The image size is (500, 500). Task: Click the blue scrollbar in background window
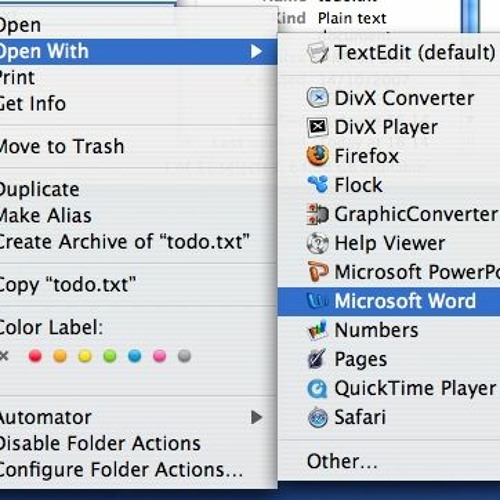[471, 16]
